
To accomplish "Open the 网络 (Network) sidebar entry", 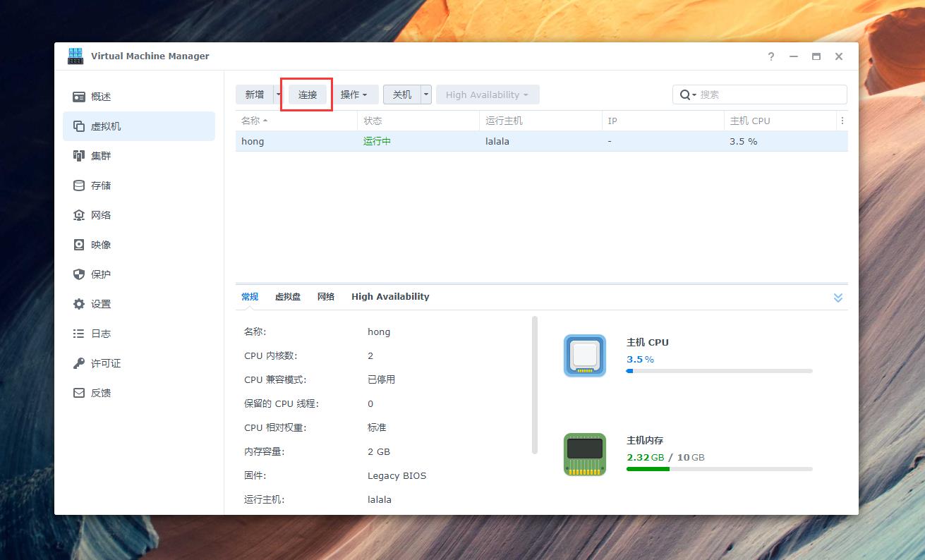I will pos(101,214).
